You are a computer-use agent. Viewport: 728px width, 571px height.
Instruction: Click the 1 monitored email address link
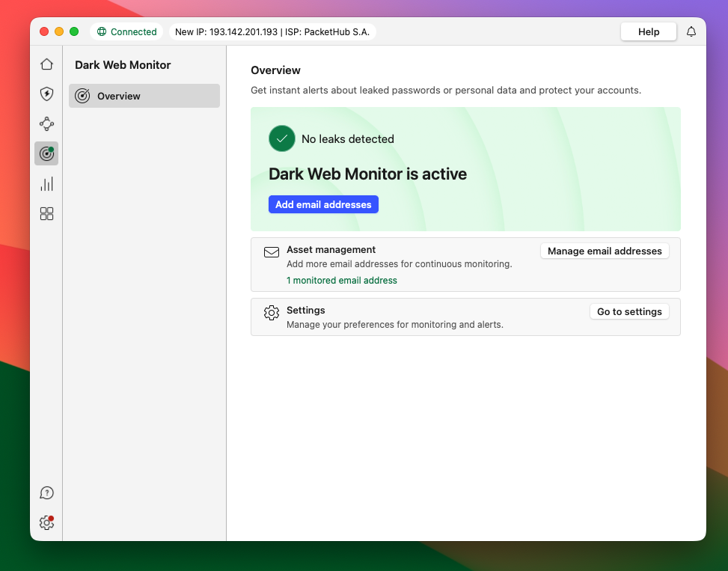pos(342,281)
